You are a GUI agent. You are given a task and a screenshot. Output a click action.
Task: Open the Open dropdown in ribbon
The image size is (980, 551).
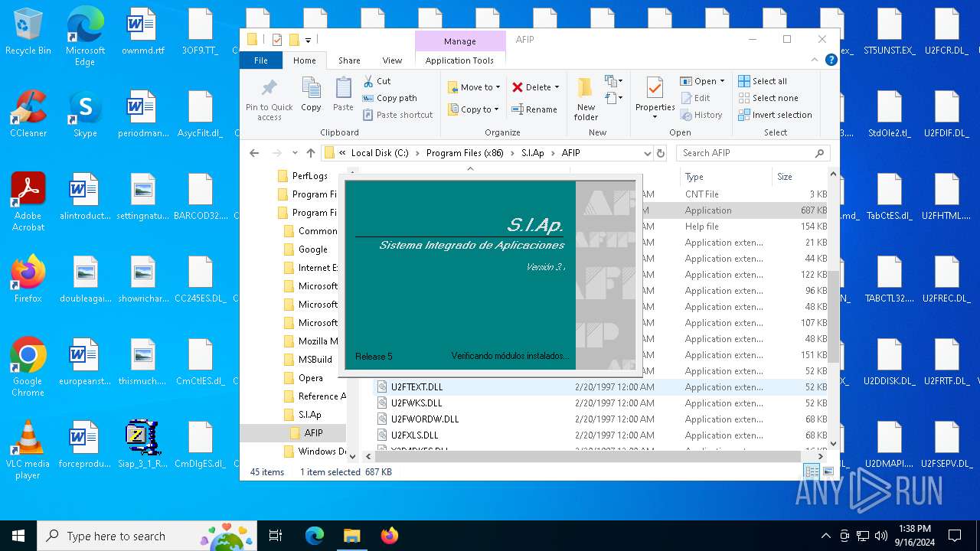[x=702, y=81]
